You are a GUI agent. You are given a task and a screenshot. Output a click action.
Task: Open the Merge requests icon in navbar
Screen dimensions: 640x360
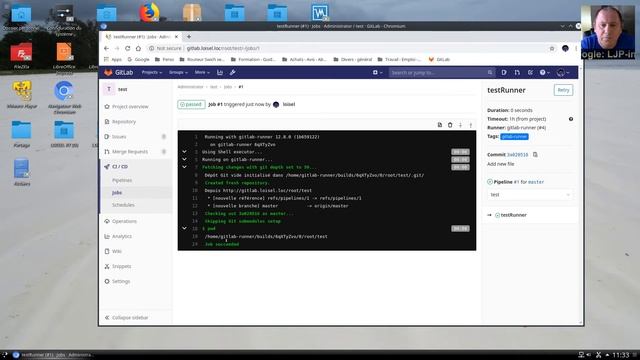[x=517, y=72]
